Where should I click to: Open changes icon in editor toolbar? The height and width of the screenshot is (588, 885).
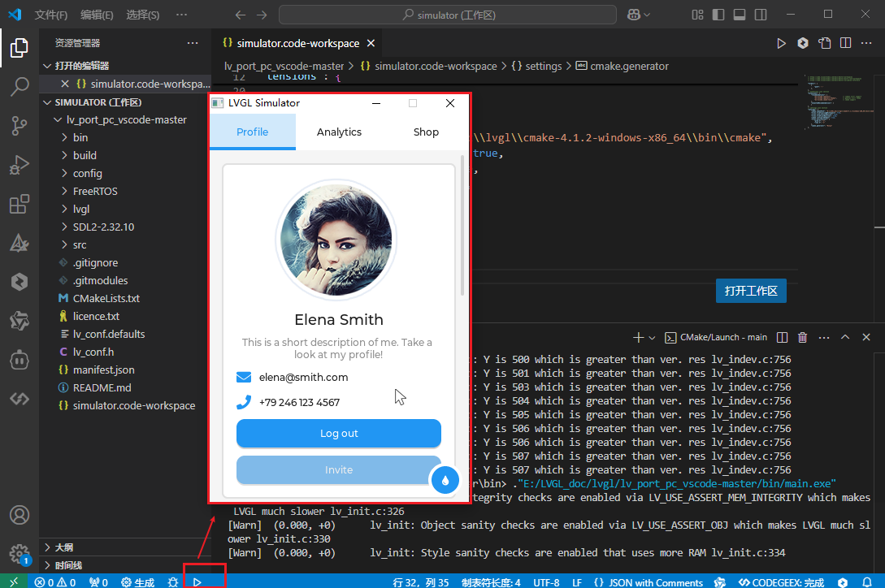[x=825, y=44]
